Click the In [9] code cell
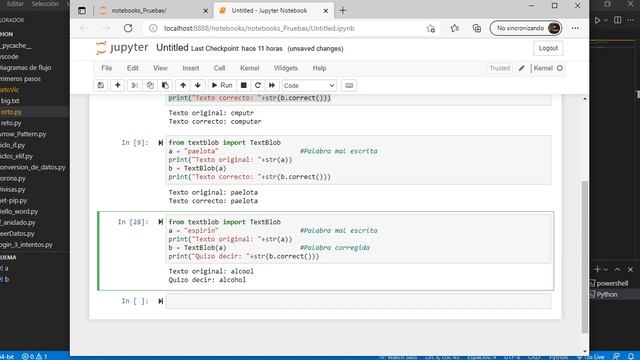The width and height of the screenshot is (640, 360). 358,160
